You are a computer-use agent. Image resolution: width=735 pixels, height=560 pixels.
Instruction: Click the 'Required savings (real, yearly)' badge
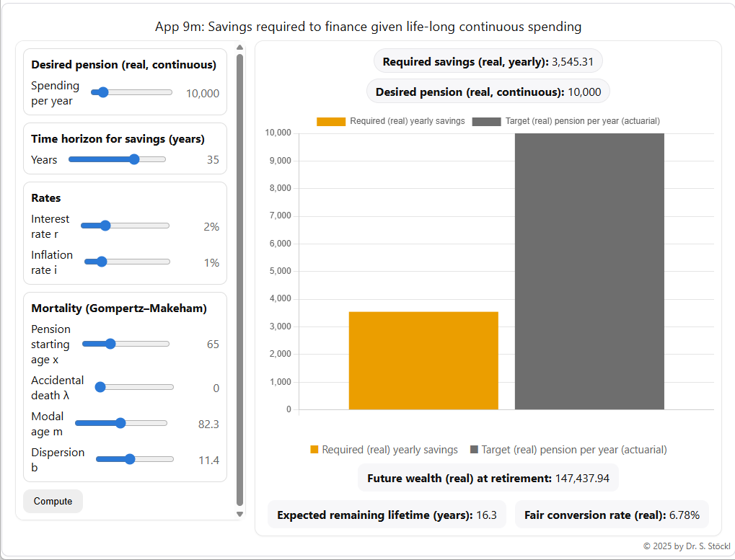tap(488, 61)
